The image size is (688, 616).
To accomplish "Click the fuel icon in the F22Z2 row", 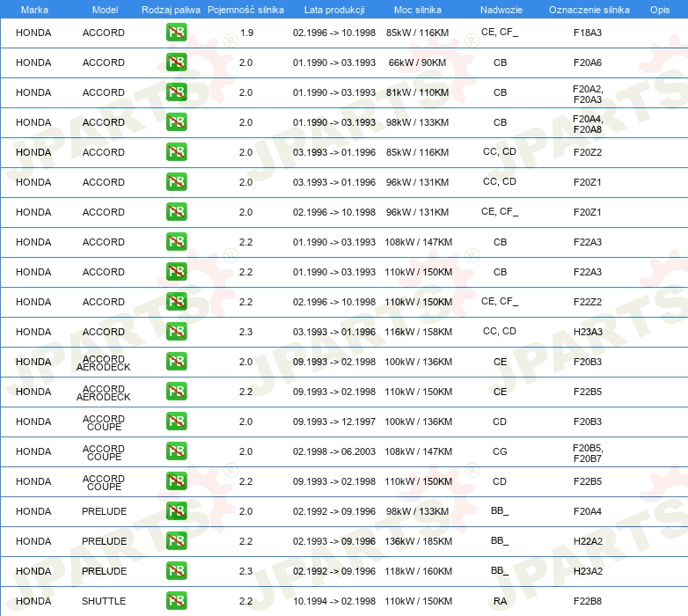I will [x=176, y=302].
